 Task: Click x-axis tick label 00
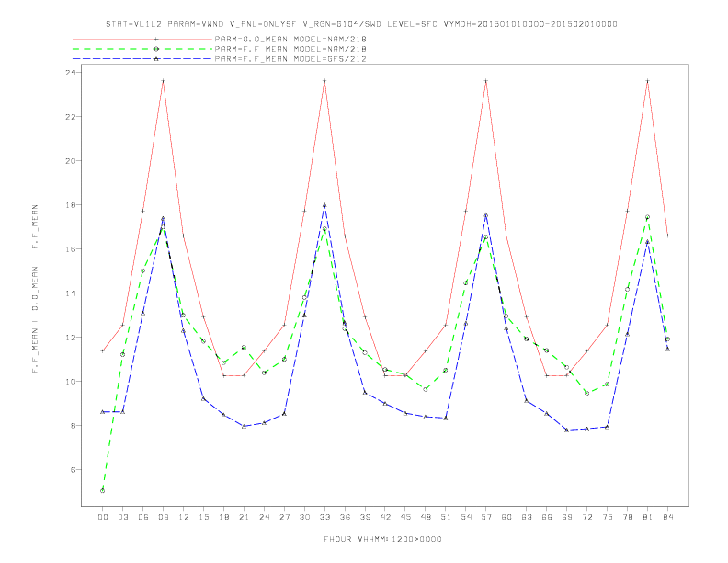pyautogui.click(x=103, y=517)
